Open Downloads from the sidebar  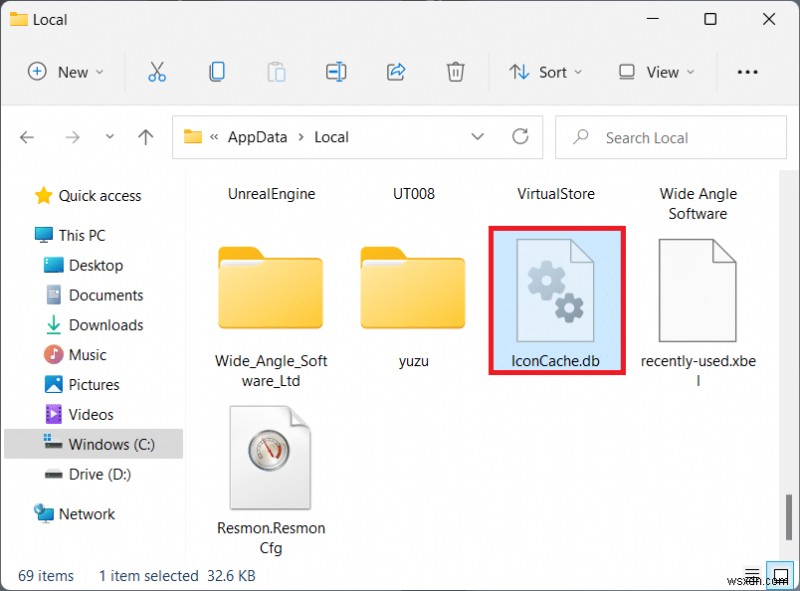103,325
